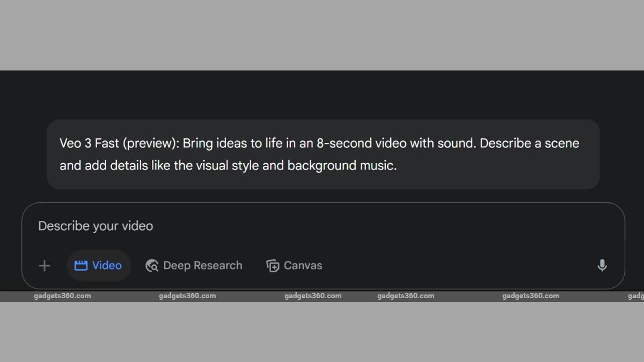The image size is (644, 362).
Task: Click the Deep Research magnifier icon
Action: (x=152, y=265)
